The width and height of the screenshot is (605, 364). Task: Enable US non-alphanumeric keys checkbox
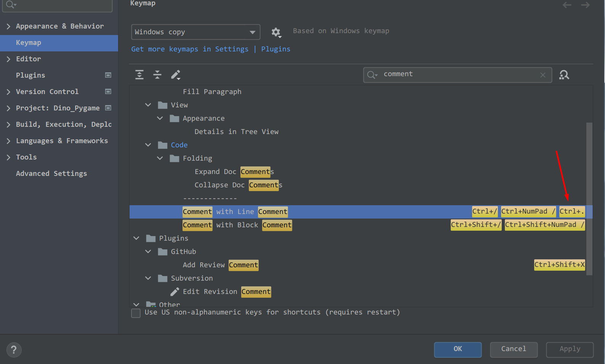coord(136,313)
